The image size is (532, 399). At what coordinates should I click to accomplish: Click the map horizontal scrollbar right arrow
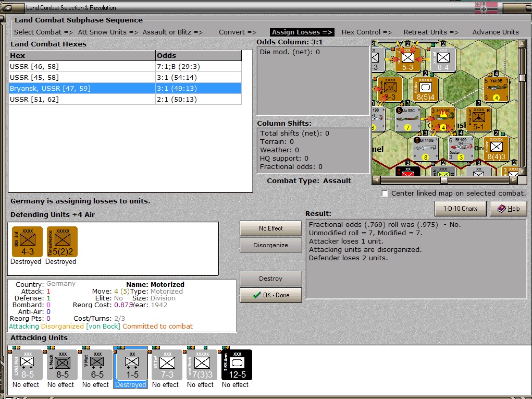click(514, 180)
